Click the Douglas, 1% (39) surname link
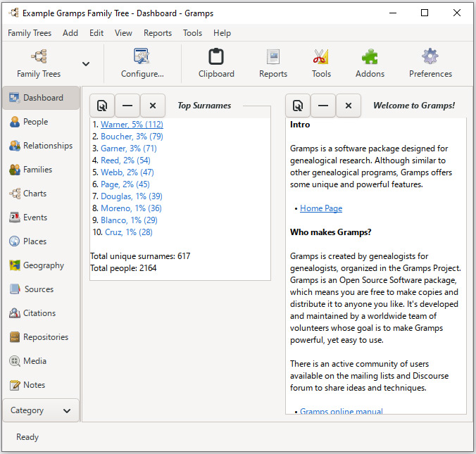The height and width of the screenshot is (454, 476). tap(132, 196)
